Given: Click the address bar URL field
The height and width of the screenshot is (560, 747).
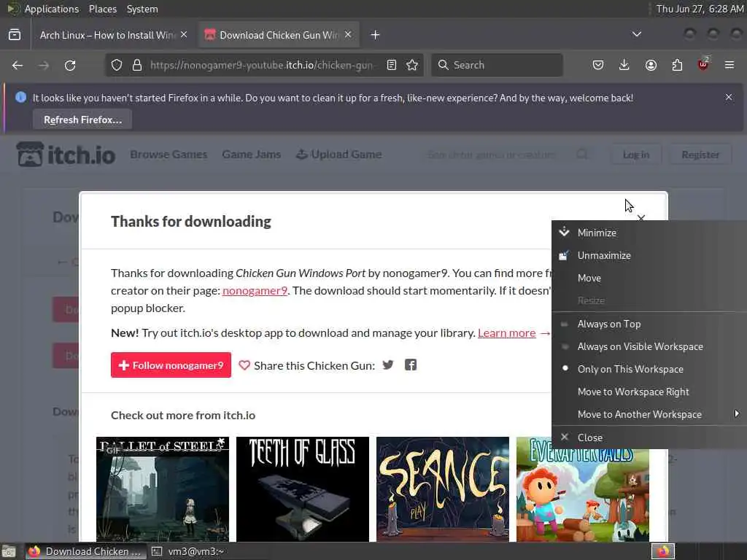Looking at the screenshot, I should coord(262,65).
